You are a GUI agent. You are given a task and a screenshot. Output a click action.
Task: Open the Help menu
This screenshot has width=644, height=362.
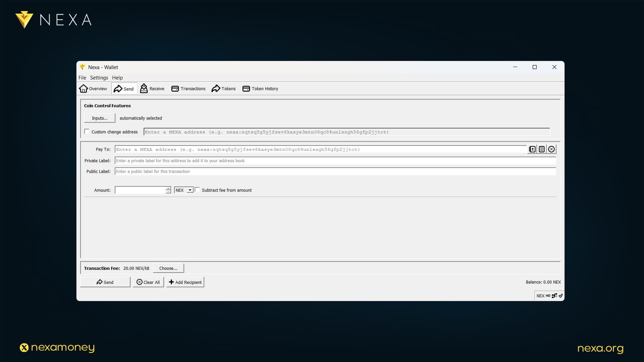pyautogui.click(x=117, y=77)
